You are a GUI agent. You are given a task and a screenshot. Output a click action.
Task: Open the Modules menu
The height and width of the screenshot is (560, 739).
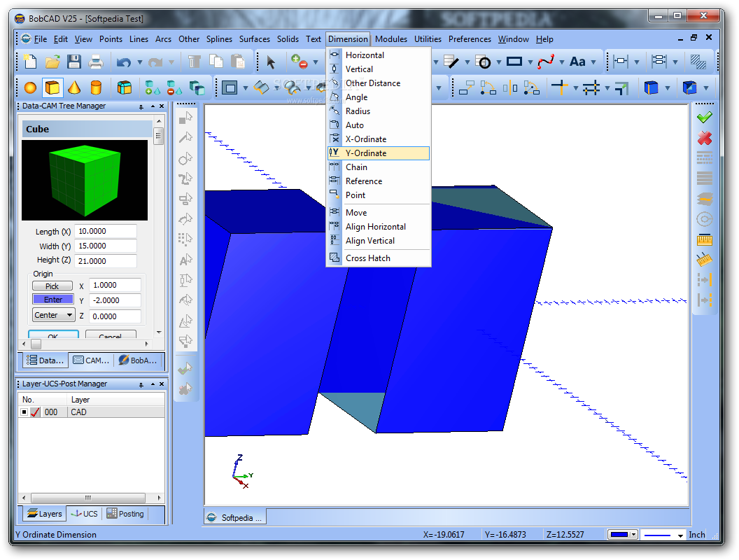point(390,39)
